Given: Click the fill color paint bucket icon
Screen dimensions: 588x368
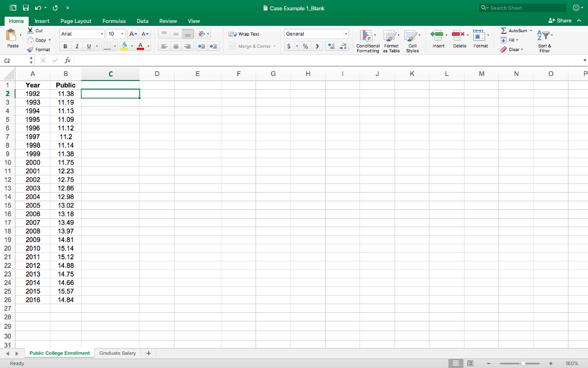Looking at the screenshot, I should pyautogui.click(x=125, y=45).
